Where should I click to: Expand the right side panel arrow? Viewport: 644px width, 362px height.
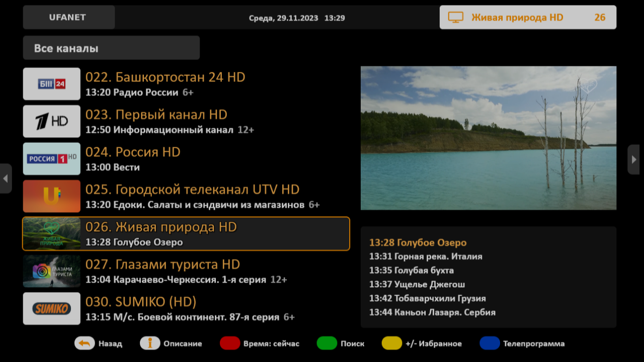[634, 159]
